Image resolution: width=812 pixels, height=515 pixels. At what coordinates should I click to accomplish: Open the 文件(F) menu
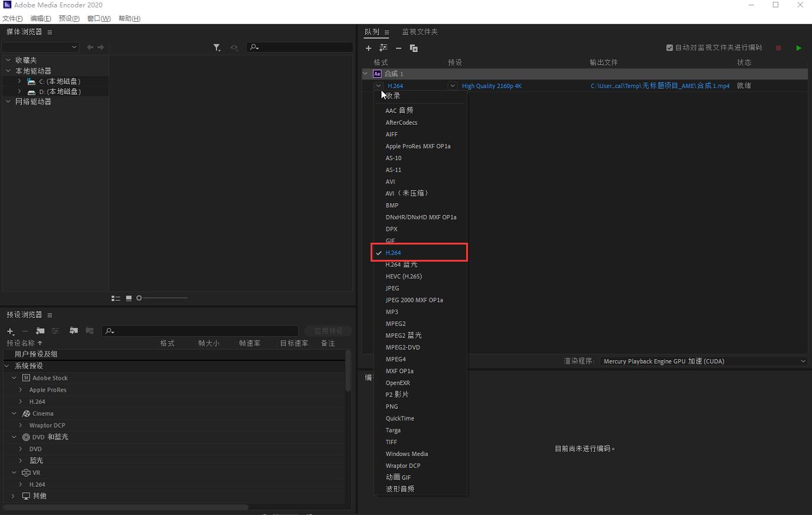[x=12, y=18]
